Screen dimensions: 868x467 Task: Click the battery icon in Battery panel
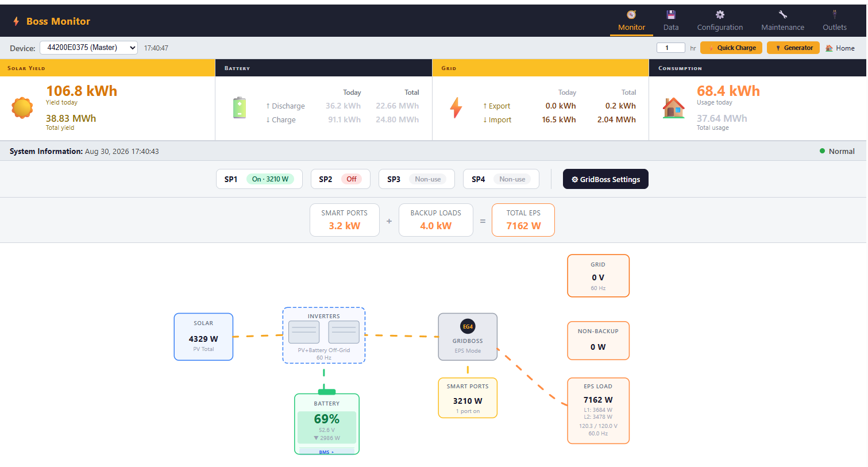coord(240,107)
